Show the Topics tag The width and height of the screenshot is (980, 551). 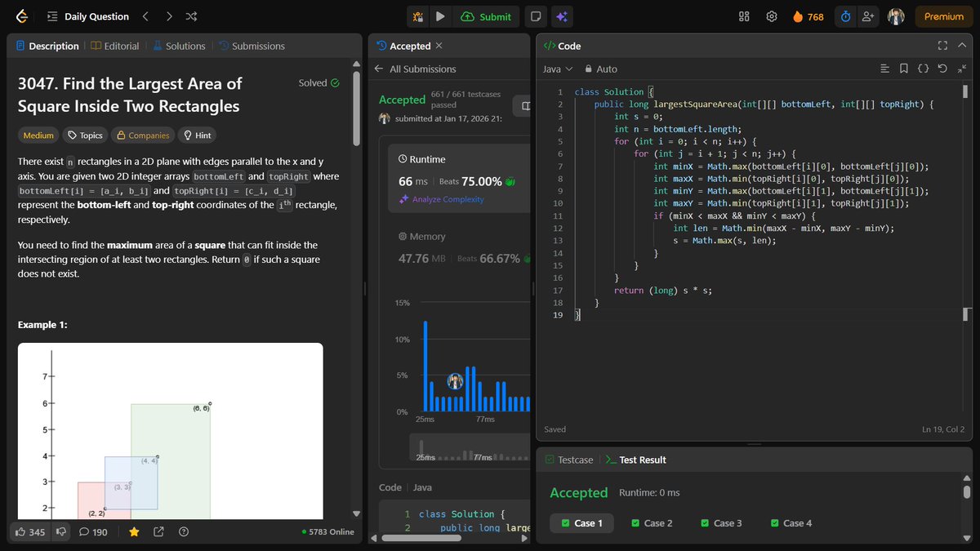(85, 136)
